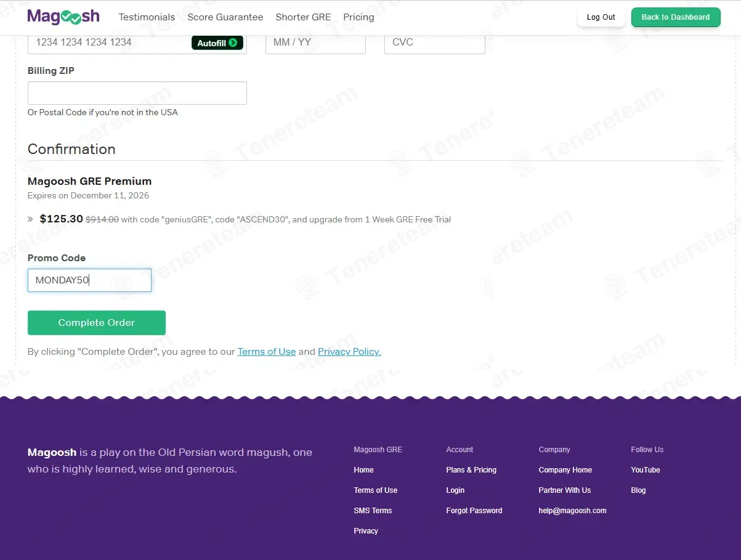The height and width of the screenshot is (560, 741).
Task: Click the card Autofill button
Action: [217, 43]
